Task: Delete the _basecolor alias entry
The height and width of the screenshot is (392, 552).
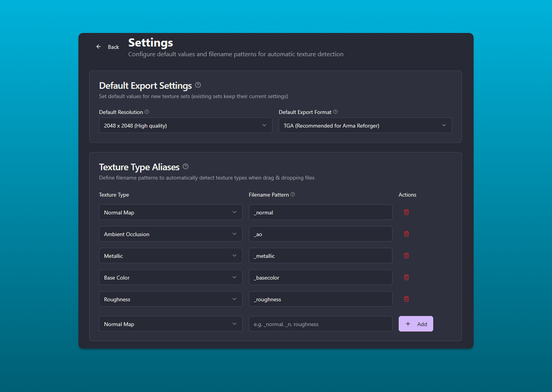Action: pos(406,277)
